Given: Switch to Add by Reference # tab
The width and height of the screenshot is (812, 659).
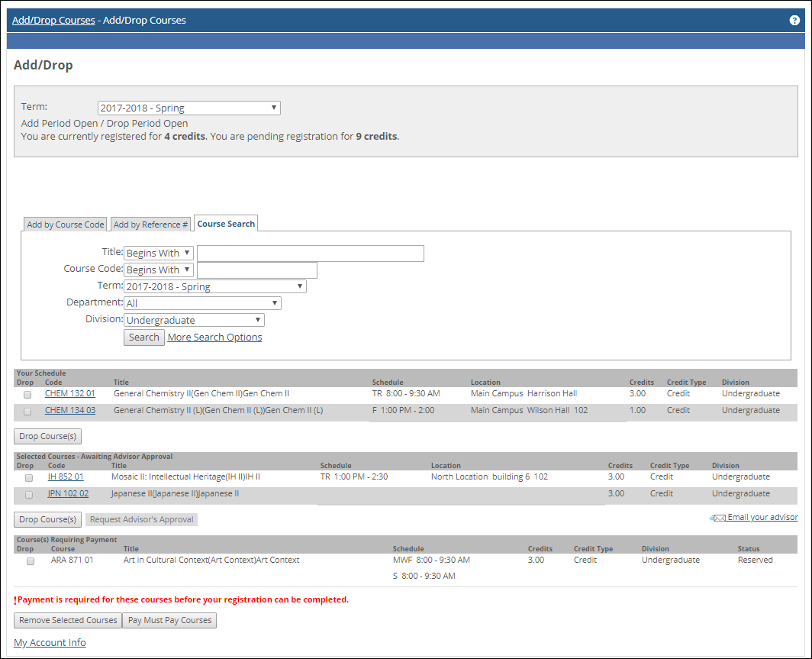Looking at the screenshot, I should 150,225.
